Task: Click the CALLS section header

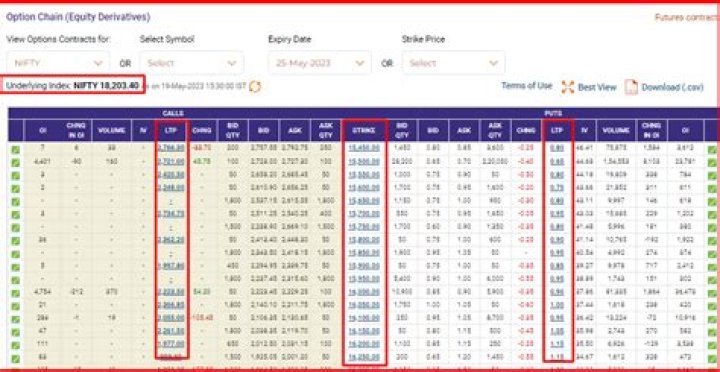Action: [x=174, y=113]
